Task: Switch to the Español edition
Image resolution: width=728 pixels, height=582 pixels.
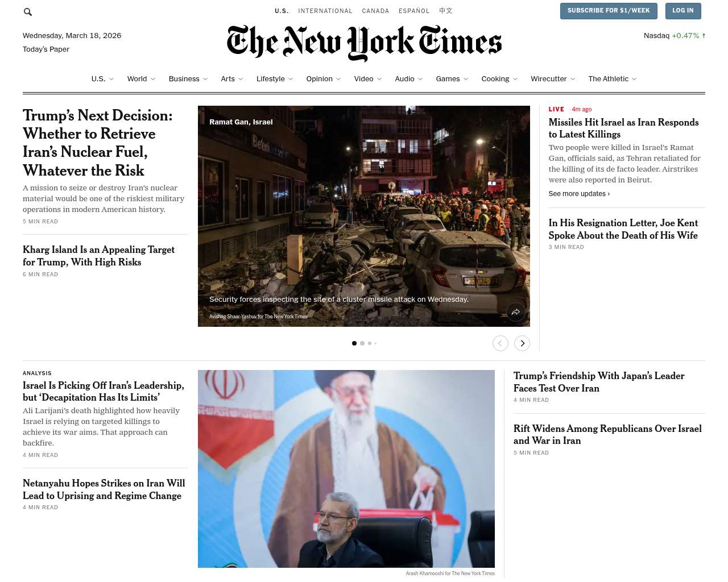Action: click(414, 11)
